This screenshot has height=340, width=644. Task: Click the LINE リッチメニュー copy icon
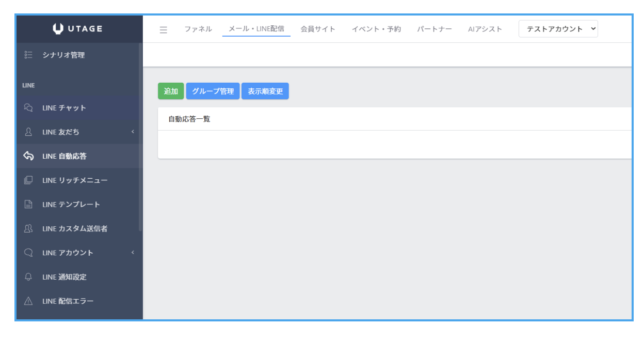[x=29, y=180]
